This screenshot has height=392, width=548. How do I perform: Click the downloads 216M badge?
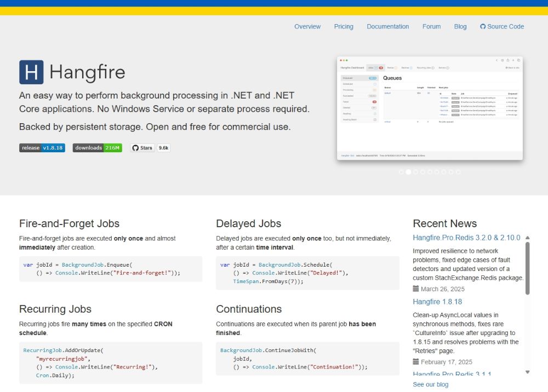pyautogui.click(x=97, y=148)
